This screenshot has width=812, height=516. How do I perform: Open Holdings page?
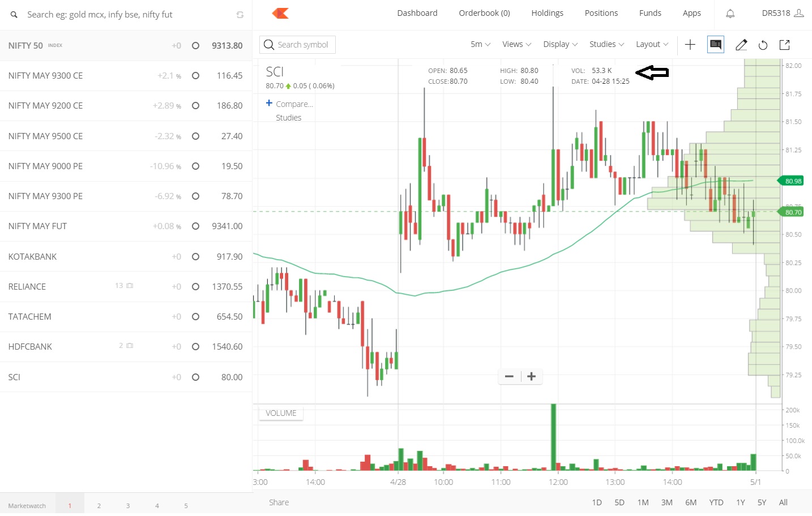[547, 13]
